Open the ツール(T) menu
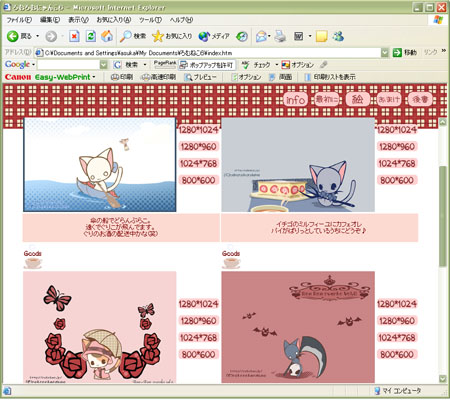This screenshot has width=450, height=400. (150, 20)
